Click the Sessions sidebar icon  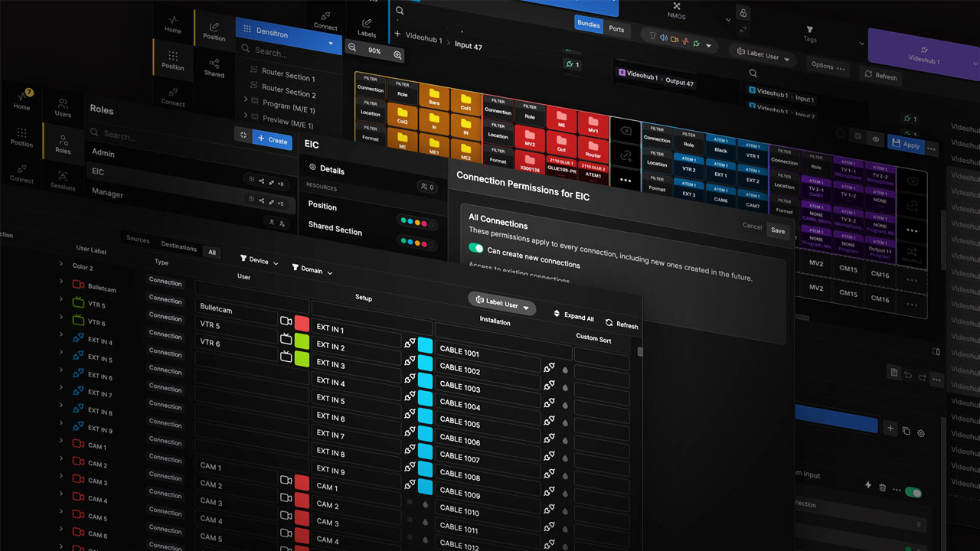[63, 181]
